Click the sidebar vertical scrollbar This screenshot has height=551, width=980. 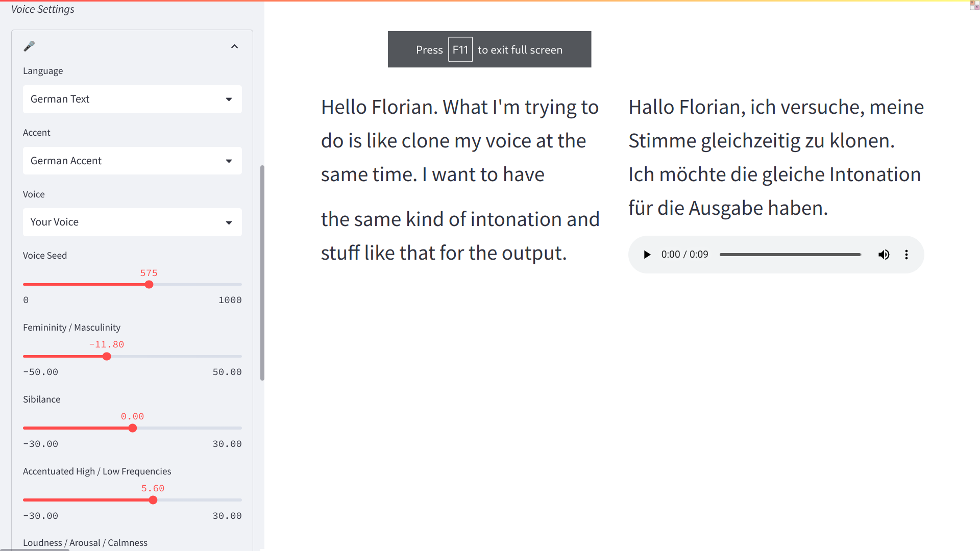262,273
